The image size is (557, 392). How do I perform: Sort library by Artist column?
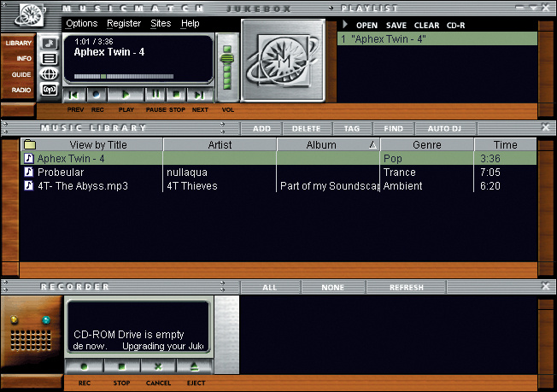coord(220,145)
